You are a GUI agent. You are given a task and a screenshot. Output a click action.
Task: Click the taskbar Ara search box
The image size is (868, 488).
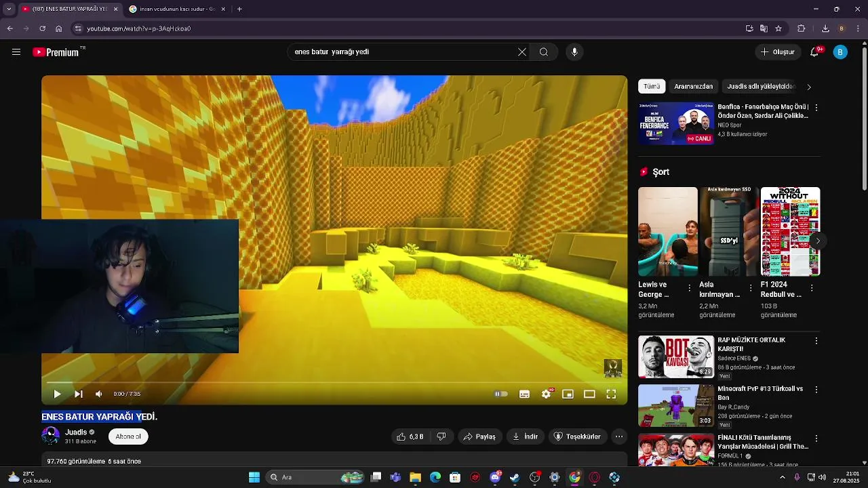(316, 477)
